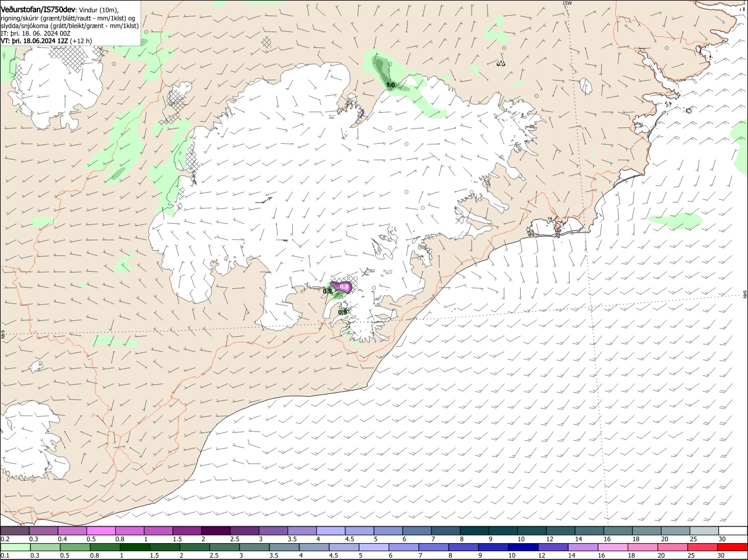Select bottom-row dark green swatch between 1 and 1.5
The width and height of the screenshot is (748, 560).
tap(134, 548)
